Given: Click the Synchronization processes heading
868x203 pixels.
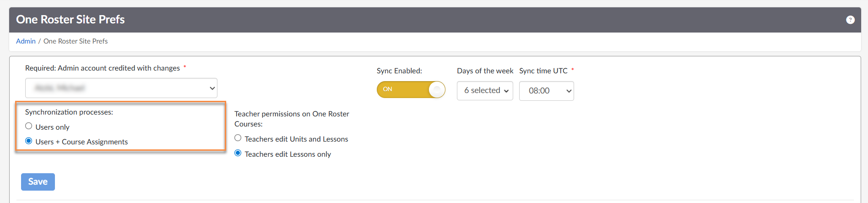Looking at the screenshot, I should point(69,112).
